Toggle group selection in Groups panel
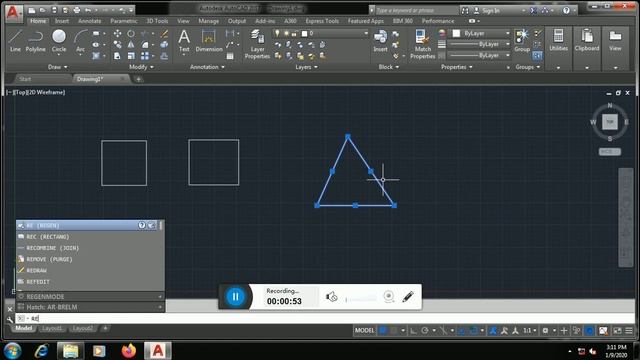 click(x=538, y=56)
